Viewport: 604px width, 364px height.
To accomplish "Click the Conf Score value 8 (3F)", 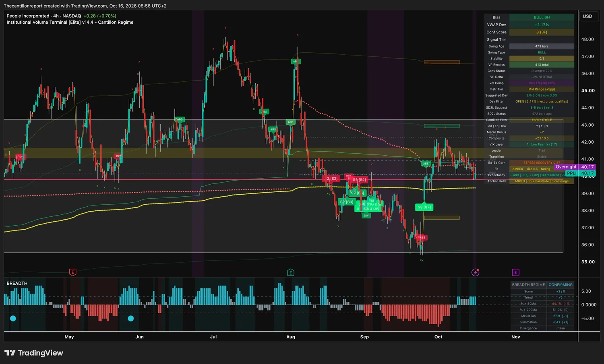I will (542, 32).
